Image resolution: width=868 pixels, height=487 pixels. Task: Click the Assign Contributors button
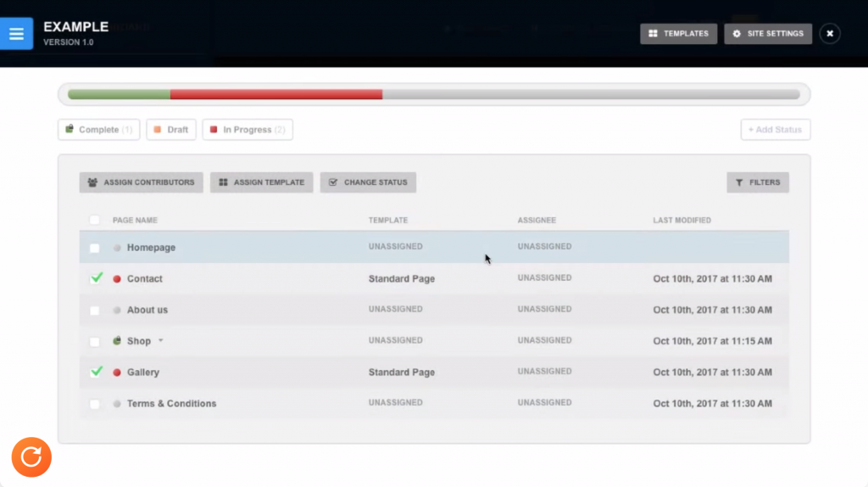click(x=141, y=182)
